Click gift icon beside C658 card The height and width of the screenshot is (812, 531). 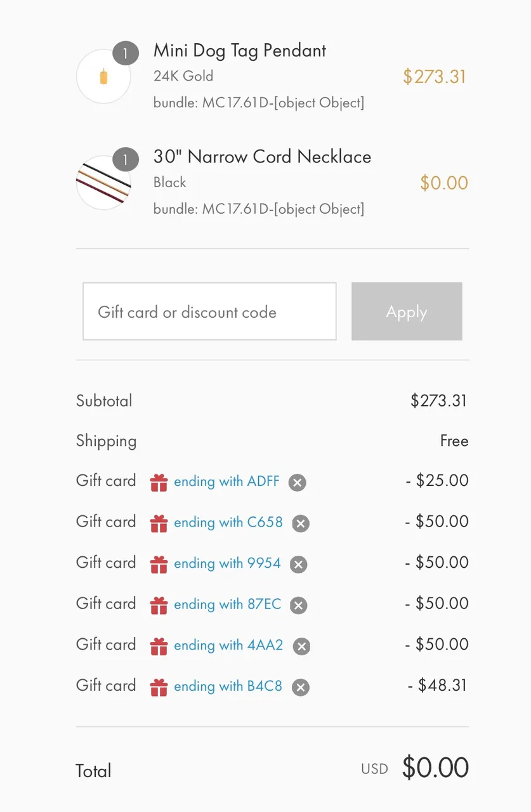[159, 523]
